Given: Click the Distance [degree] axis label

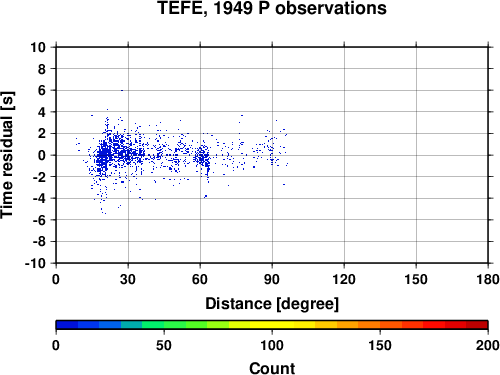Looking at the screenshot, I should coord(272,304).
